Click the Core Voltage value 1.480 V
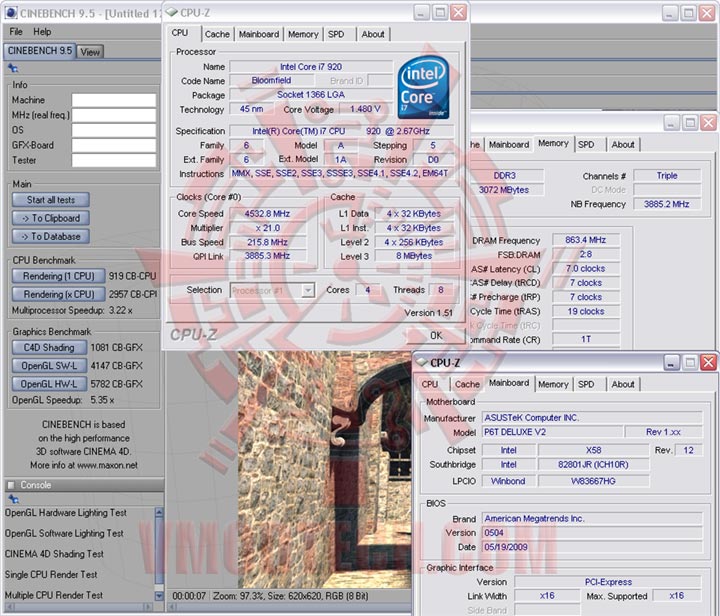Viewport: 720px width, 616px height. click(366, 109)
